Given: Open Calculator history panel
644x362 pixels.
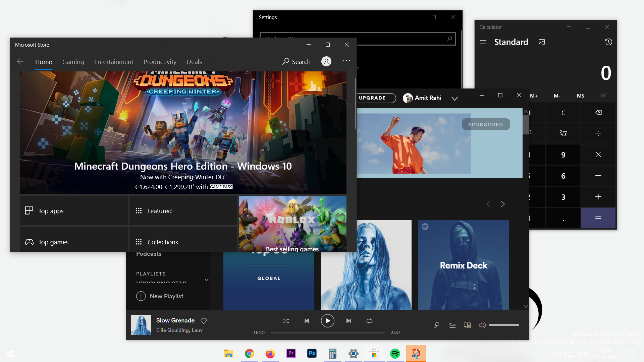Looking at the screenshot, I should pyautogui.click(x=608, y=42).
